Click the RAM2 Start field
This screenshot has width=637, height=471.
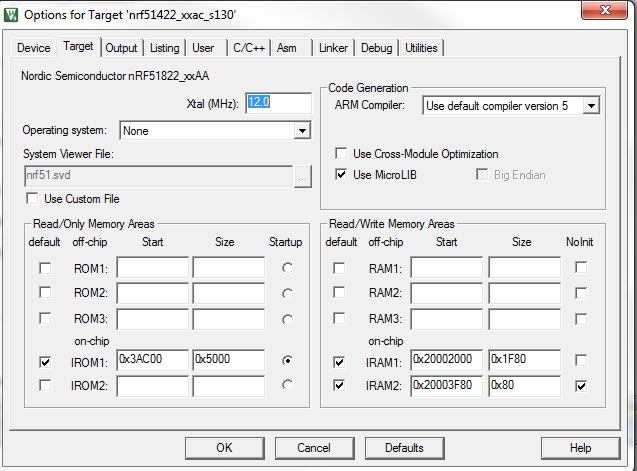pos(447,293)
